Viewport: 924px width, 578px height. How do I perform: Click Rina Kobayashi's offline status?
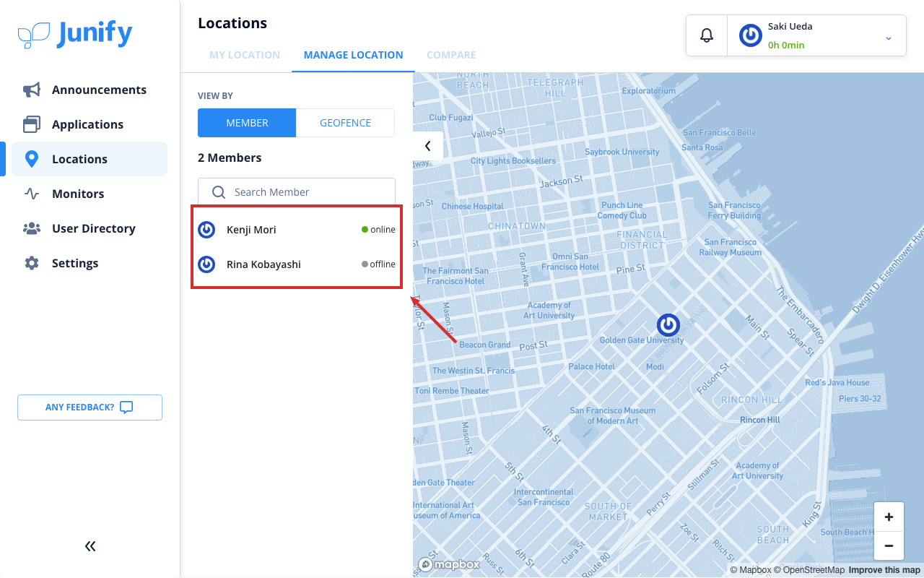(x=378, y=264)
